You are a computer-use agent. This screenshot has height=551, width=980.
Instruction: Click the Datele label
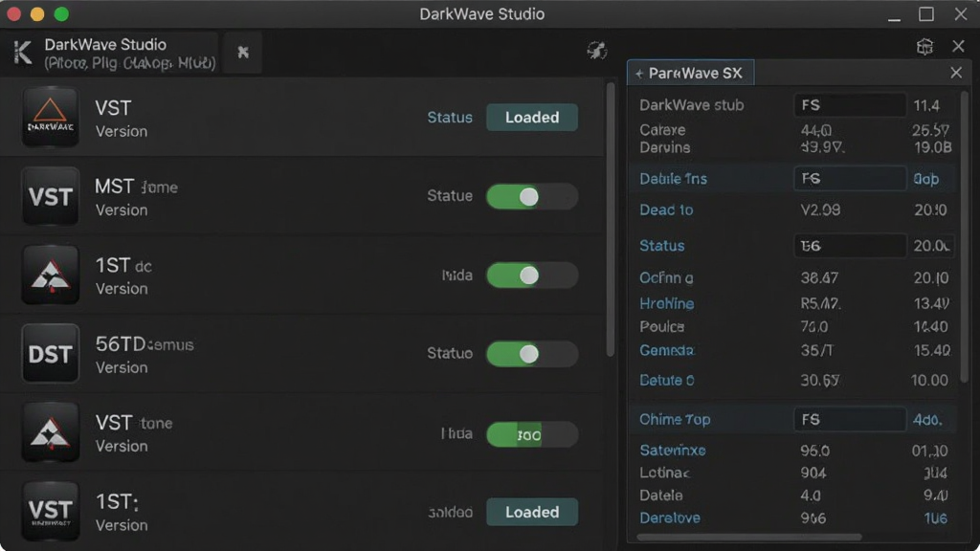point(660,496)
